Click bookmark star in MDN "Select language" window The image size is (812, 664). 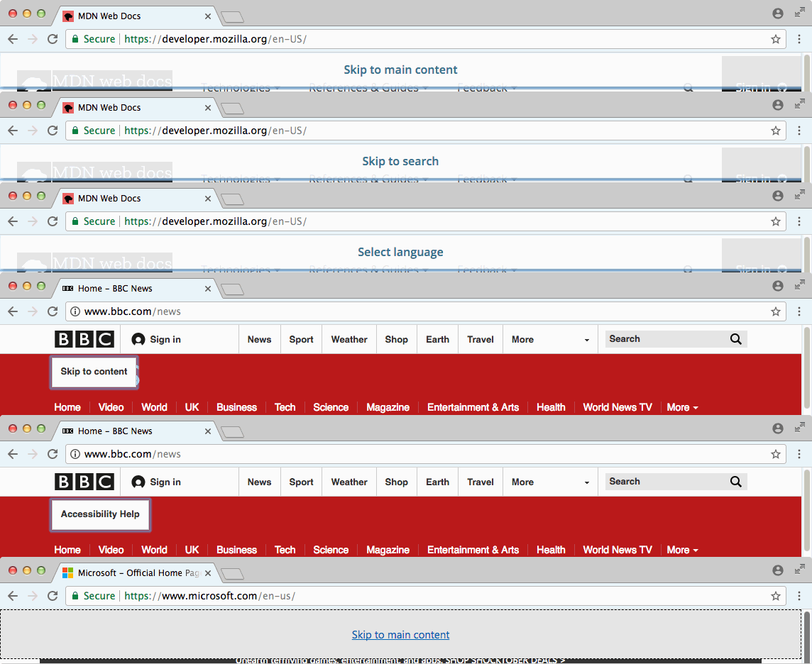click(775, 221)
